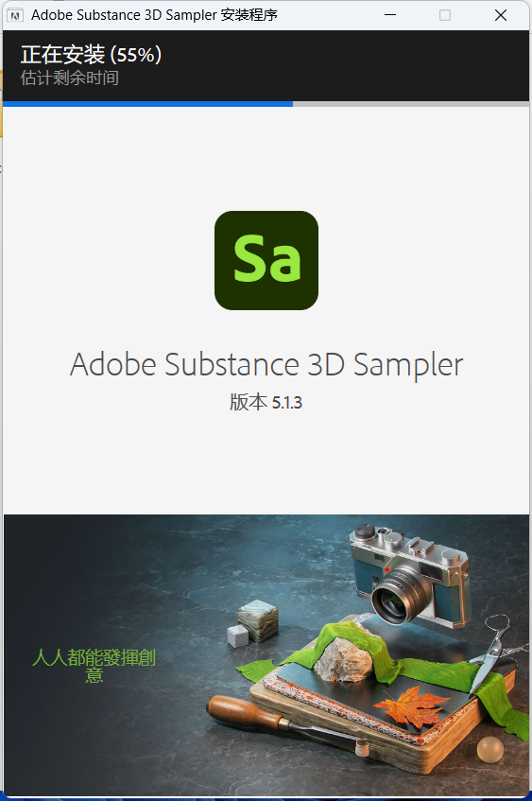Screen dimensions: 532x801
Task: Click the disabled maximize window button
Action: tap(445, 15)
